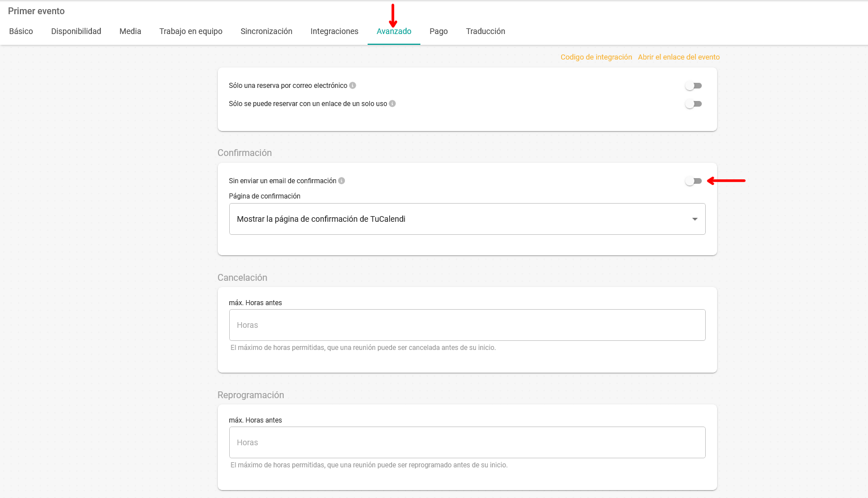Focus the Reprogramación 'Horas' input field
The image size is (868, 498).
(467, 442)
